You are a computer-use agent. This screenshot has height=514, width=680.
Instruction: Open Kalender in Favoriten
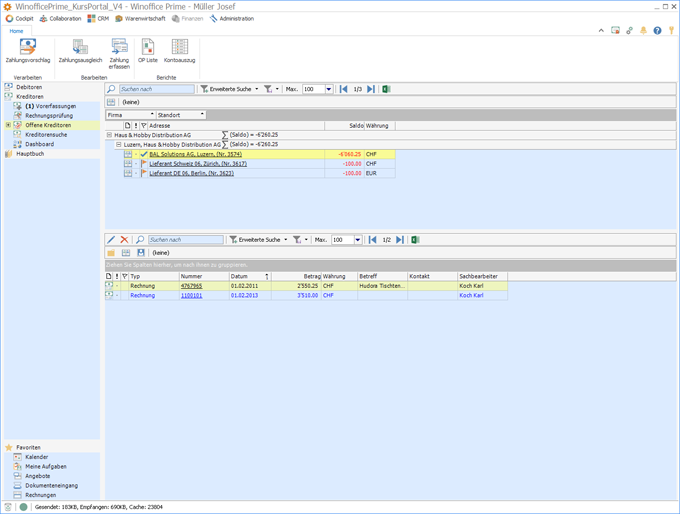36,457
